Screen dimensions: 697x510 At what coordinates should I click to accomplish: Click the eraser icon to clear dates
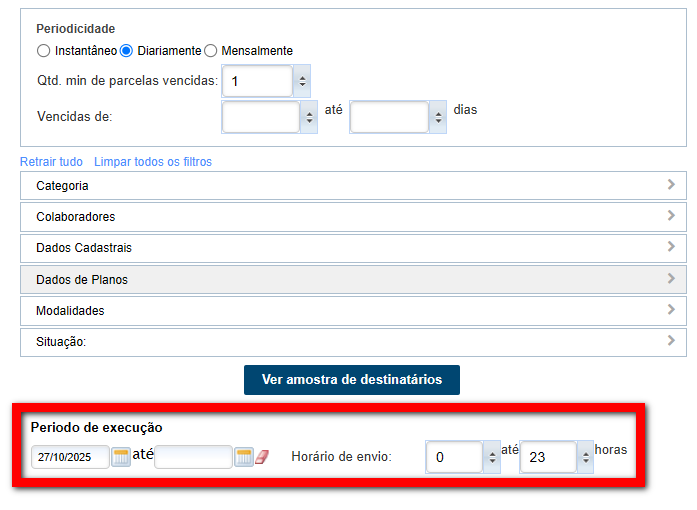pos(263,457)
